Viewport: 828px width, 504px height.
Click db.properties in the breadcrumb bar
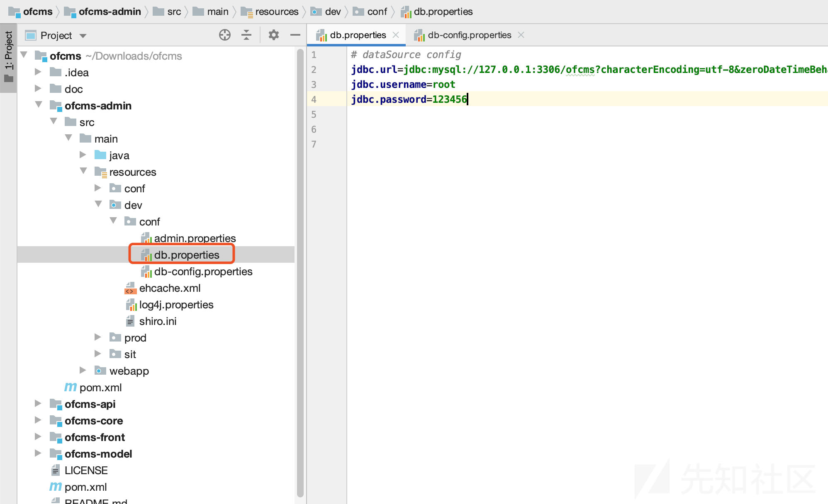coord(443,12)
